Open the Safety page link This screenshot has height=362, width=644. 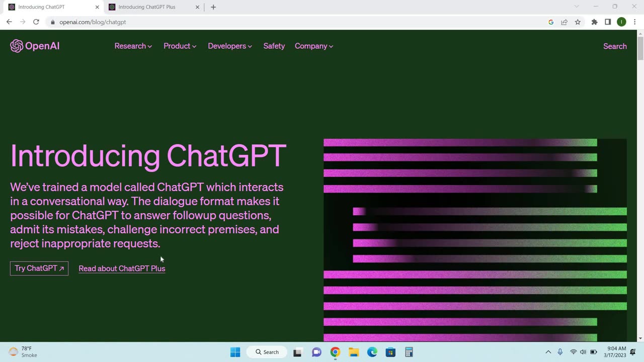[x=274, y=46]
